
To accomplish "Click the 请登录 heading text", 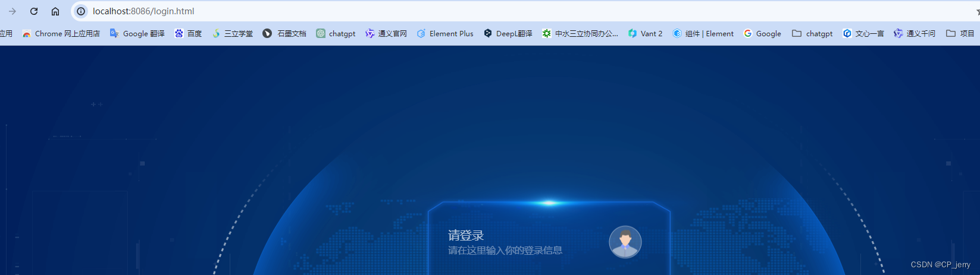I will tap(466, 236).
